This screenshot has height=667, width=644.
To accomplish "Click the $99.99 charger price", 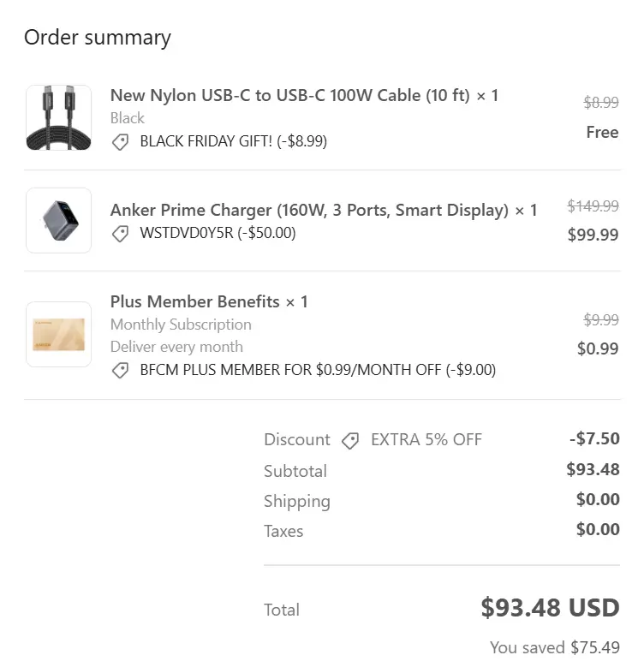I will click(593, 235).
